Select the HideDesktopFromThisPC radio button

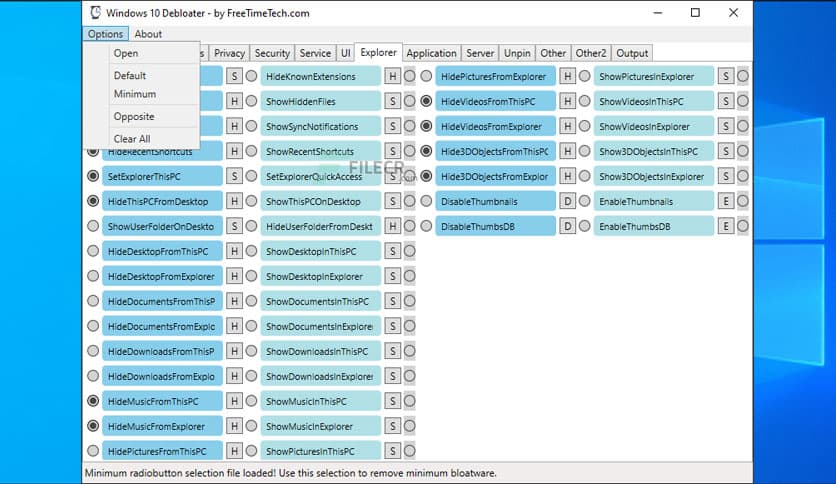[93, 251]
